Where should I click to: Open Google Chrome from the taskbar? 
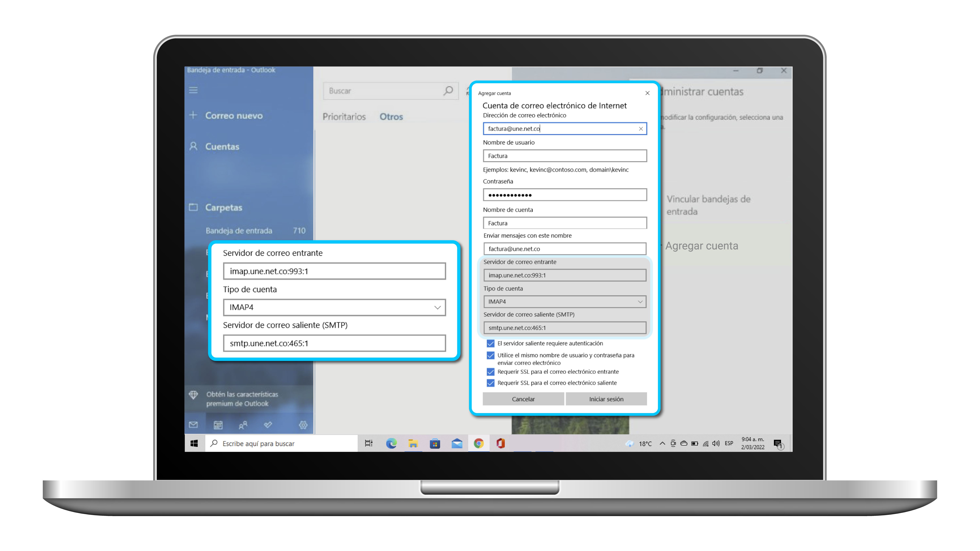(479, 443)
